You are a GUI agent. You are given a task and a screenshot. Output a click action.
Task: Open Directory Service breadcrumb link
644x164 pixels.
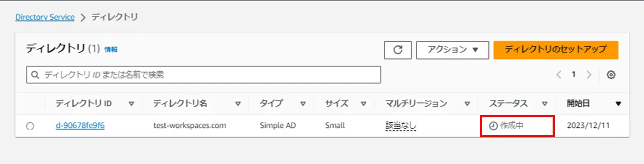(45, 17)
